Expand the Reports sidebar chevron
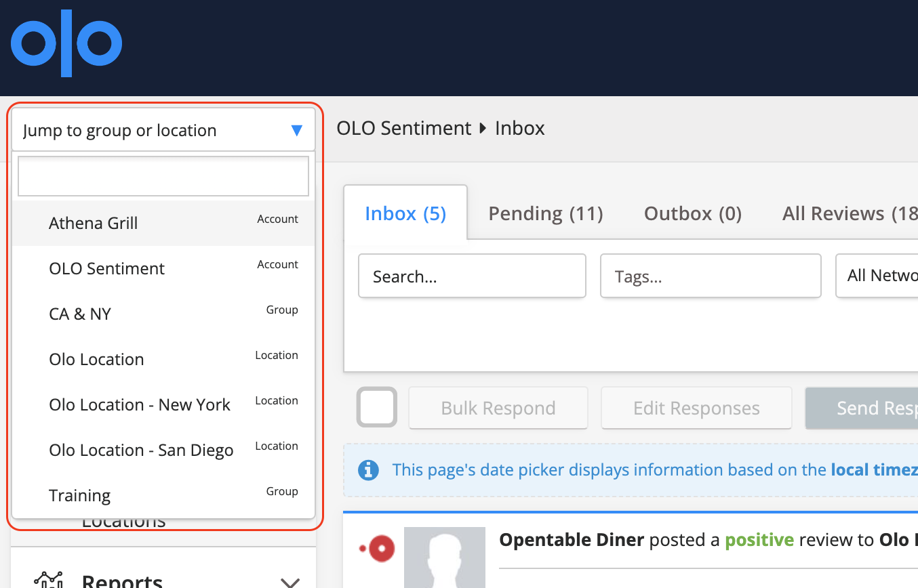Image resolution: width=918 pixels, height=588 pixels. (x=290, y=582)
